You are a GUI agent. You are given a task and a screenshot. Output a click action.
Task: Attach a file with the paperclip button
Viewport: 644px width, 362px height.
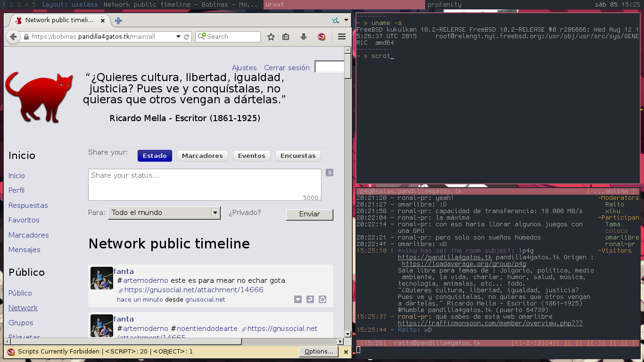(x=330, y=173)
